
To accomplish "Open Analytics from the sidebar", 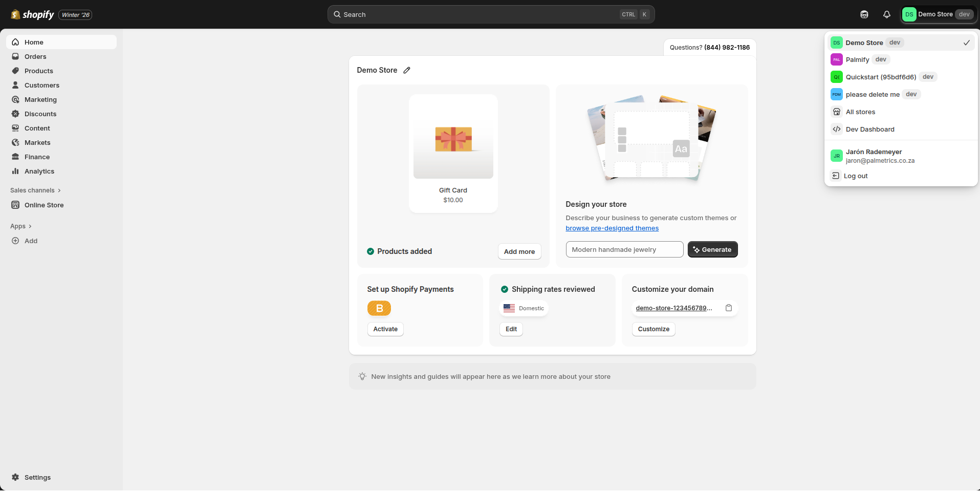I will [x=39, y=171].
